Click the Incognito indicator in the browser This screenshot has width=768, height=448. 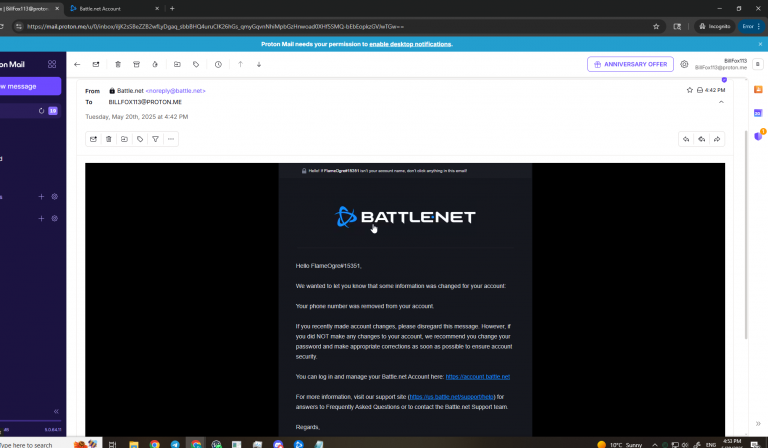pyautogui.click(x=715, y=26)
